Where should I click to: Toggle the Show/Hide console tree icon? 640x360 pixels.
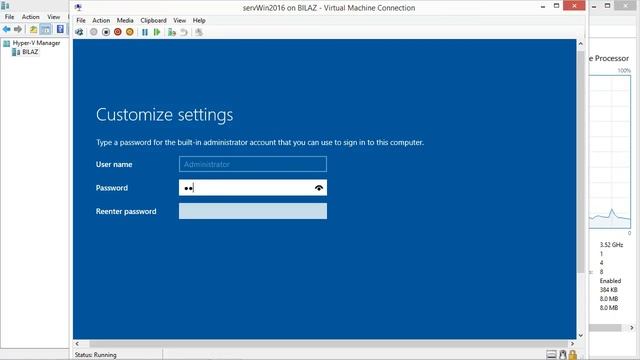coord(46,29)
